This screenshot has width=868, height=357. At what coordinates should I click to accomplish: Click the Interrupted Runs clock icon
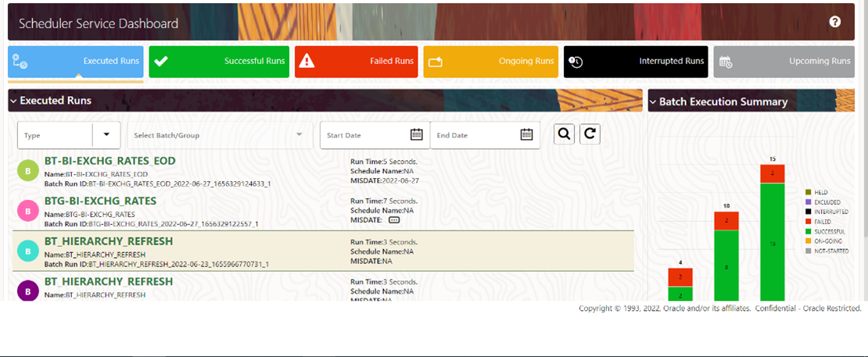tap(576, 62)
